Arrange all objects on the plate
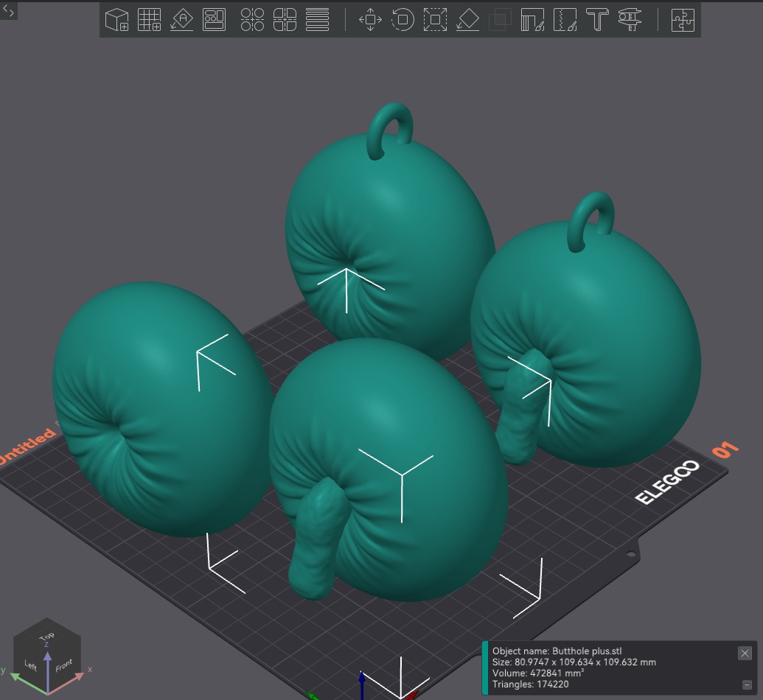The width and height of the screenshot is (763, 700). [214, 20]
